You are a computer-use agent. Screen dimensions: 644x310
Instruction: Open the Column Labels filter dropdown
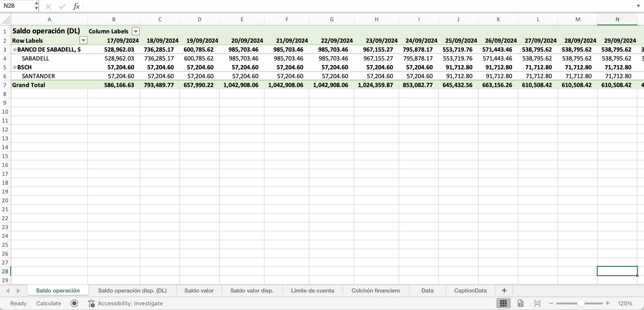coord(136,32)
